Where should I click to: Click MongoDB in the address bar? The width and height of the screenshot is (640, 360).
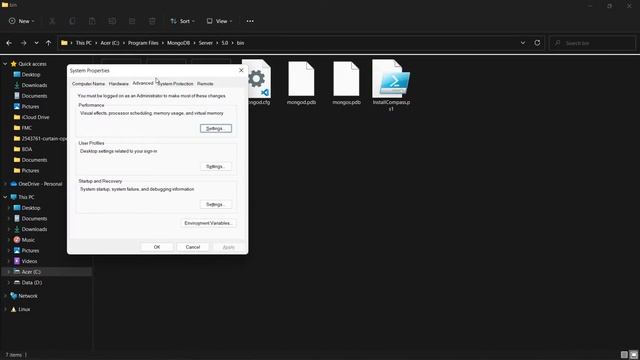pyautogui.click(x=178, y=43)
